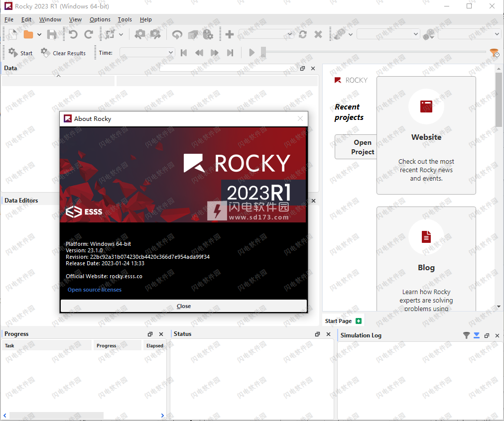Float the Progress panel
504x421 pixels.
[150, 334]
